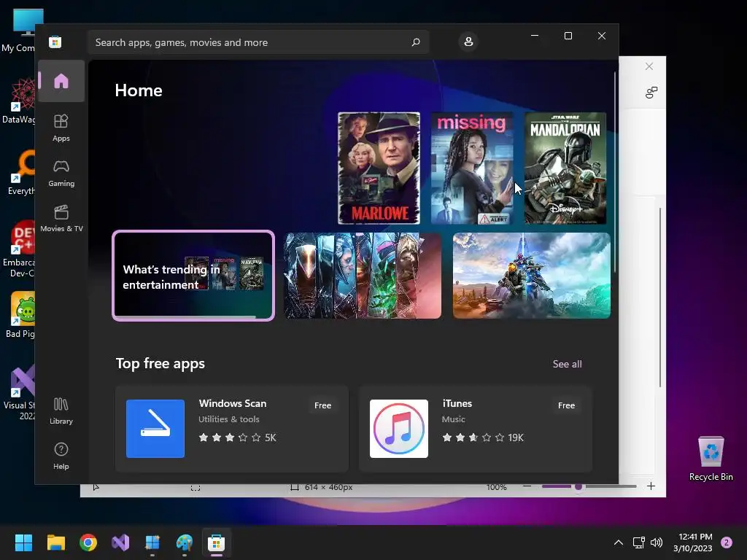Open the card with six game character panels
The width and height of the screenshot is (747, 560).
tap(363, 276)
